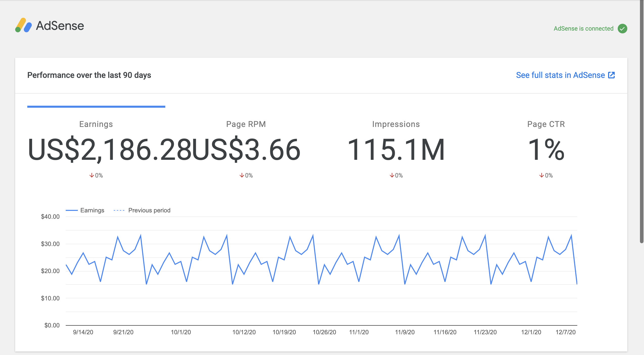Click the red decline arrow under Page RPM
This screenshot has width=644, height=355.
[241, 175]
